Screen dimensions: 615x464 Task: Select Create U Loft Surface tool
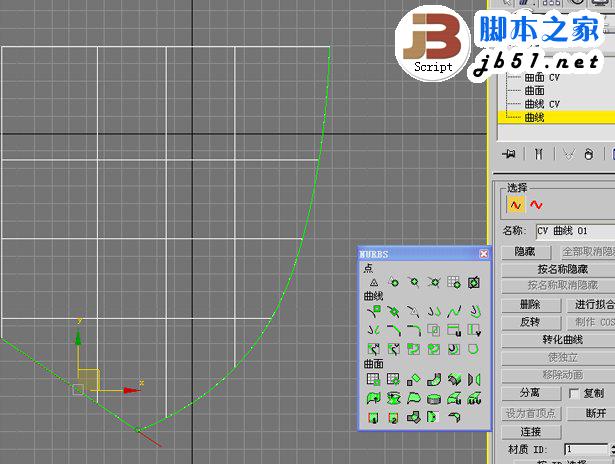454,398
